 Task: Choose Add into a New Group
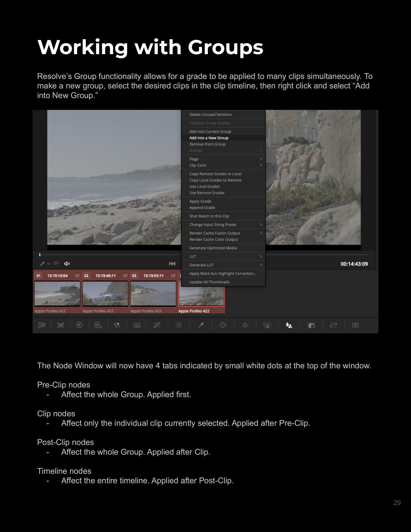coord(209,138)
